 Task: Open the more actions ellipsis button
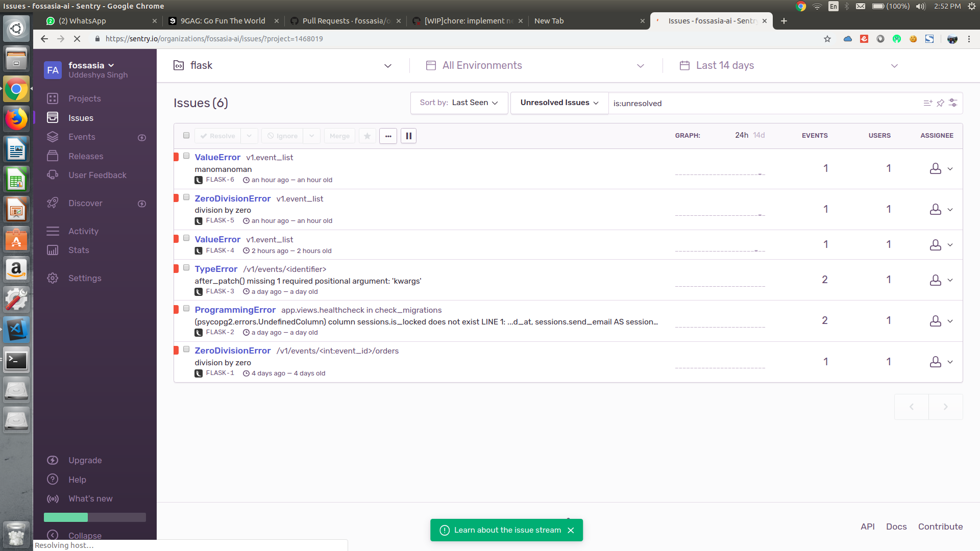pyautogui.click(x=388, y=136)
